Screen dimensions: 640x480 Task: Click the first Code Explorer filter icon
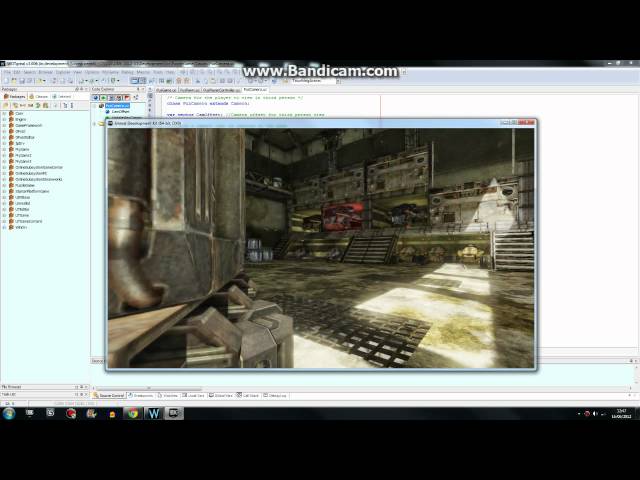(96, 98)
